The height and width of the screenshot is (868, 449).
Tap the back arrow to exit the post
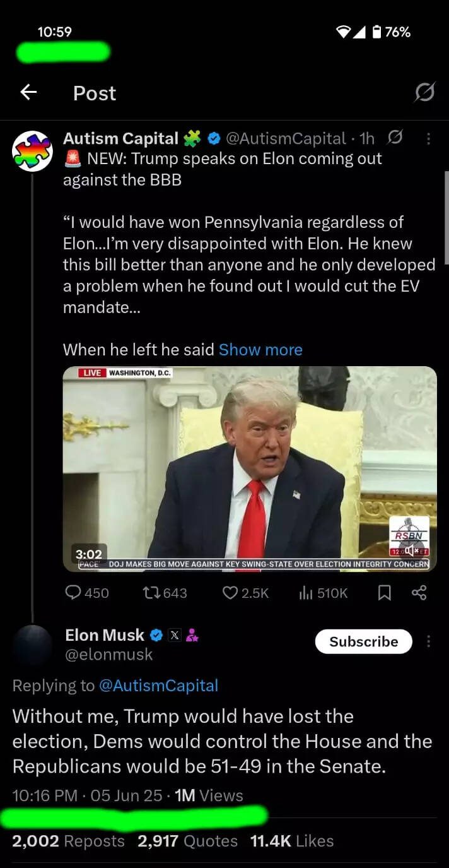tap(28, 93)
